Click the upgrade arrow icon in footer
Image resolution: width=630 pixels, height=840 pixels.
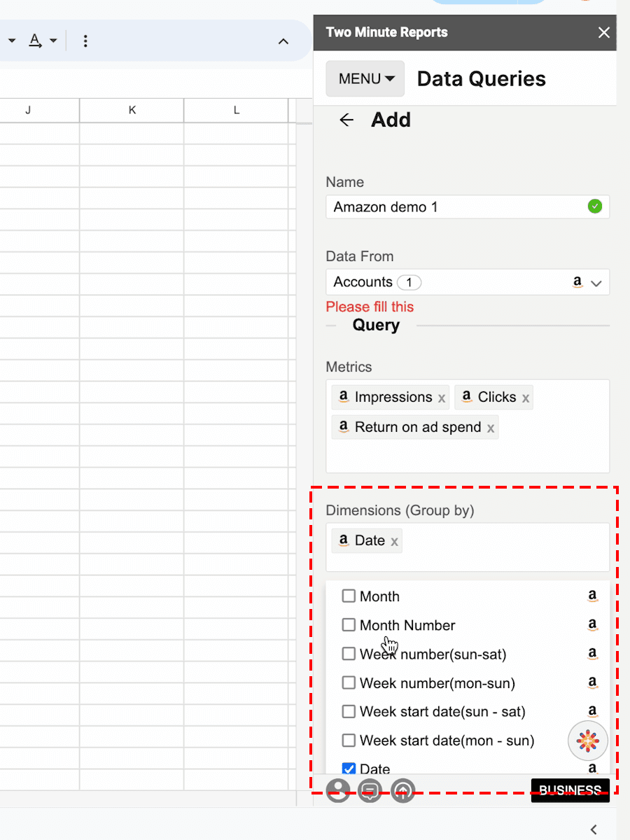[x=403, y=790]
